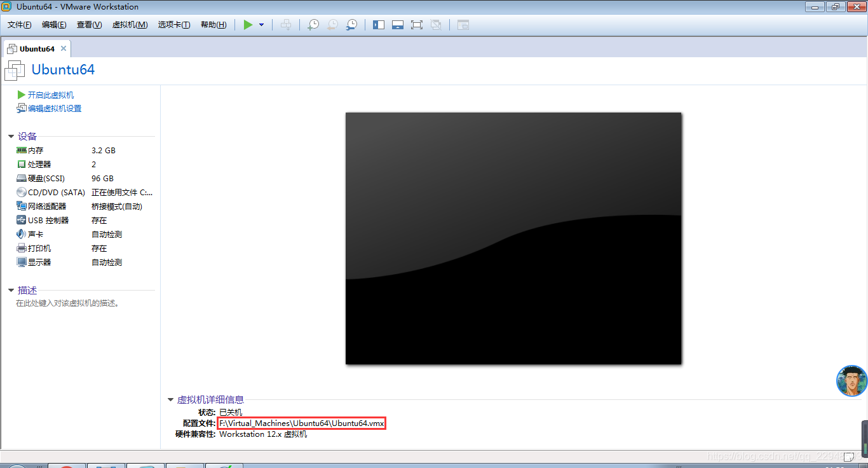Select the 硬盘(SCSI) device row

(85, 179)
